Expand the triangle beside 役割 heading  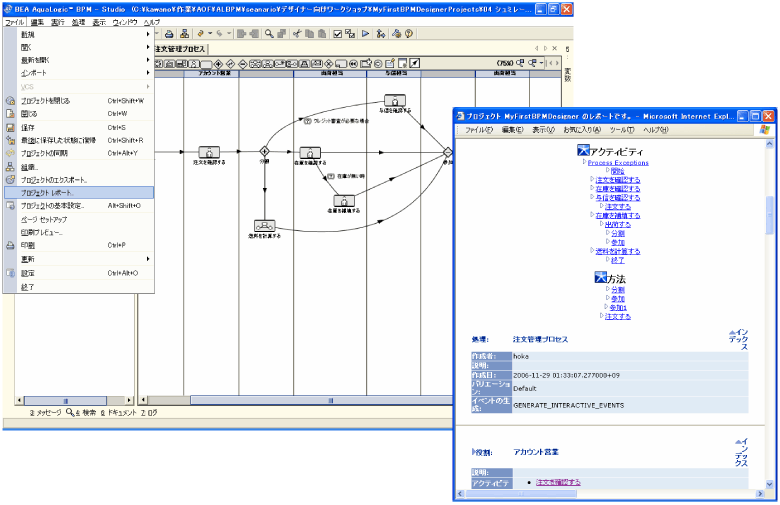473,452
